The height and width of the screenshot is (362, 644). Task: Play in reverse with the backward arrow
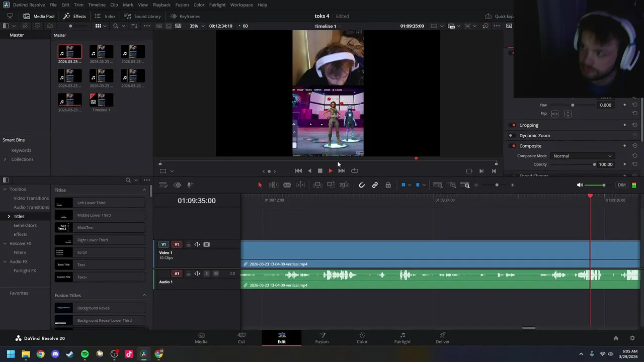pyautogui.click(x=309, y=171)
